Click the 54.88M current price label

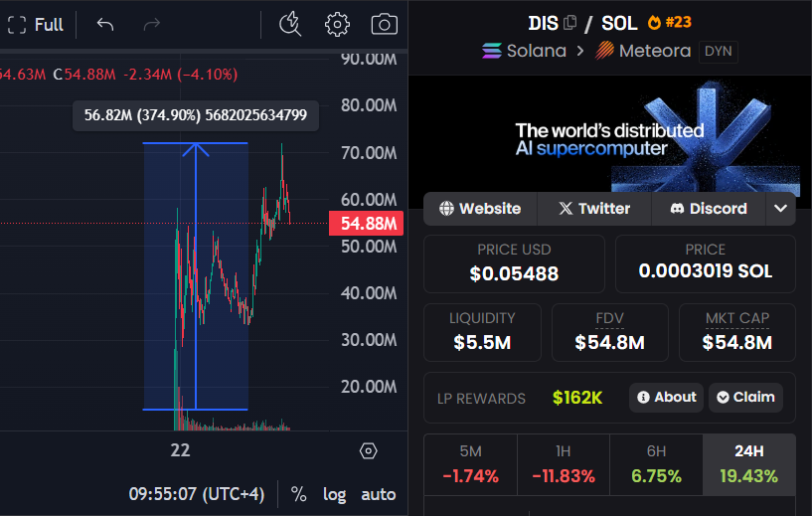click(367, 224)
